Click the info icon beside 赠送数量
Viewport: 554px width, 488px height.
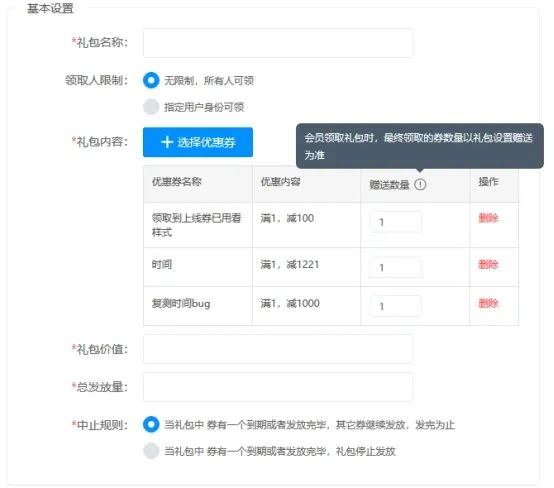click(420, 184)
